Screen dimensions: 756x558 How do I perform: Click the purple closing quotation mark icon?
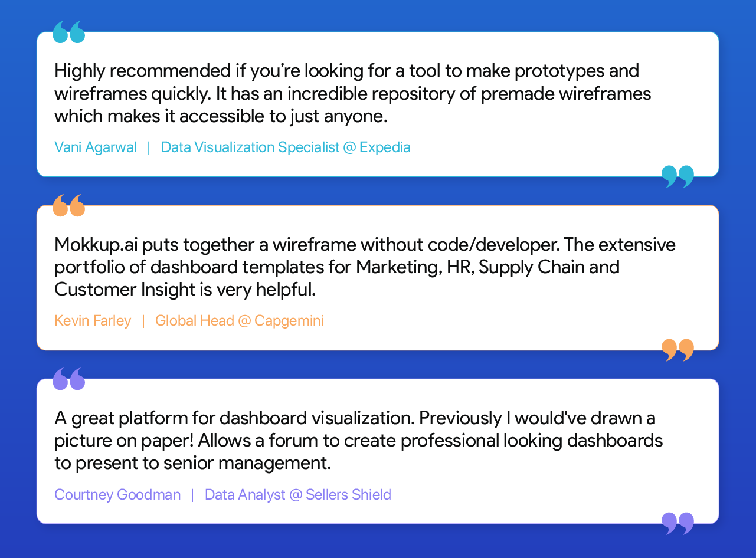click(x=678, y=523)
